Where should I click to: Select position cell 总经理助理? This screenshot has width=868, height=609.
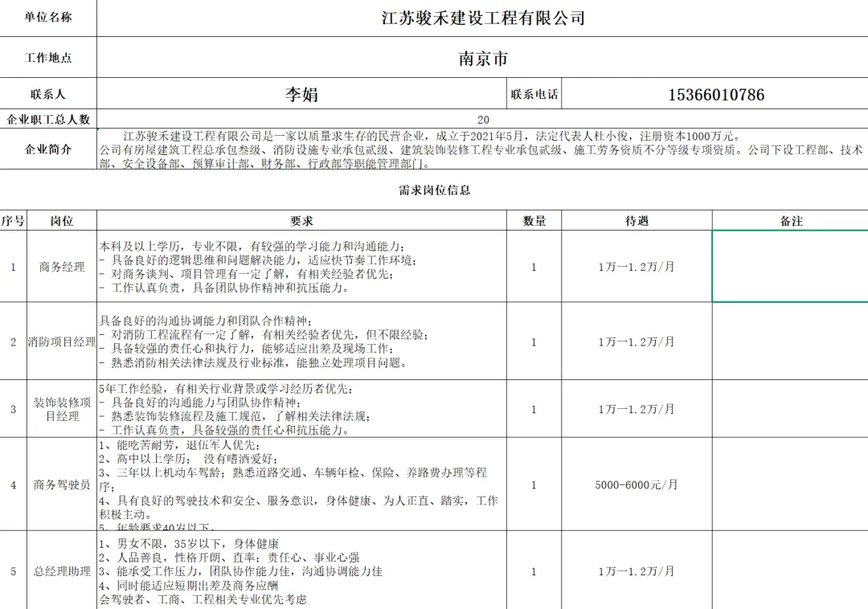tap(62, 570)
